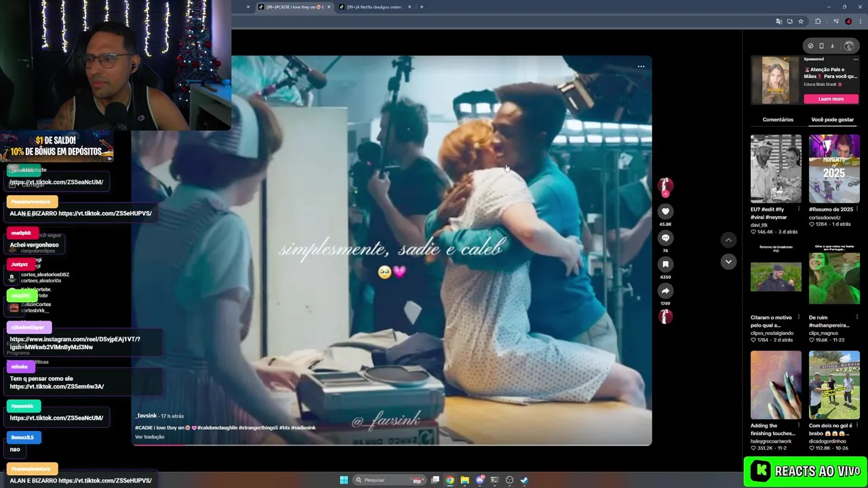Image resolution: width=868 pixels, height=488 pixels.
Task: Open the De ruim #nathanpereira video thumbnail
Action: pos(834,277)
